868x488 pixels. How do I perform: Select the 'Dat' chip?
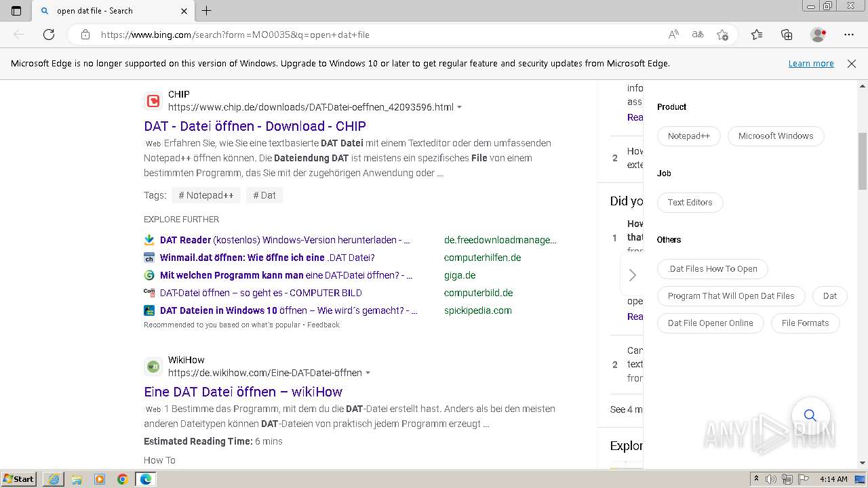(x=830, y=296)
